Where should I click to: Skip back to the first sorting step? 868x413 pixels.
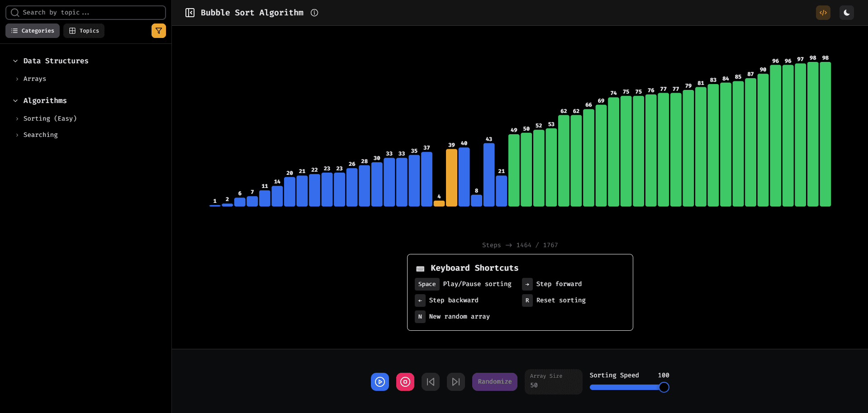pyautogui.click(x=430, y=382)
